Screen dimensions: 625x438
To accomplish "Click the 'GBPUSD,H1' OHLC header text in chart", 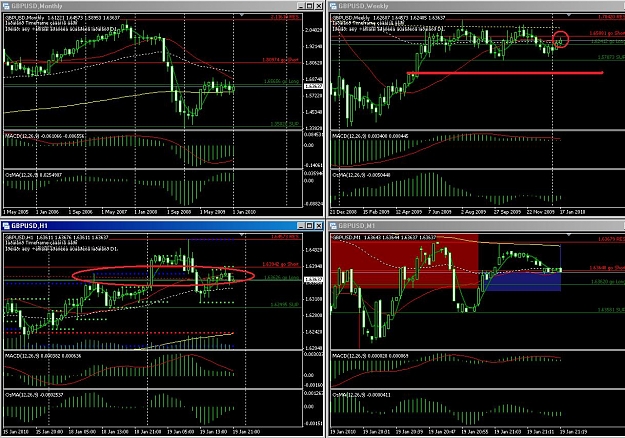I will coord(56,238).
